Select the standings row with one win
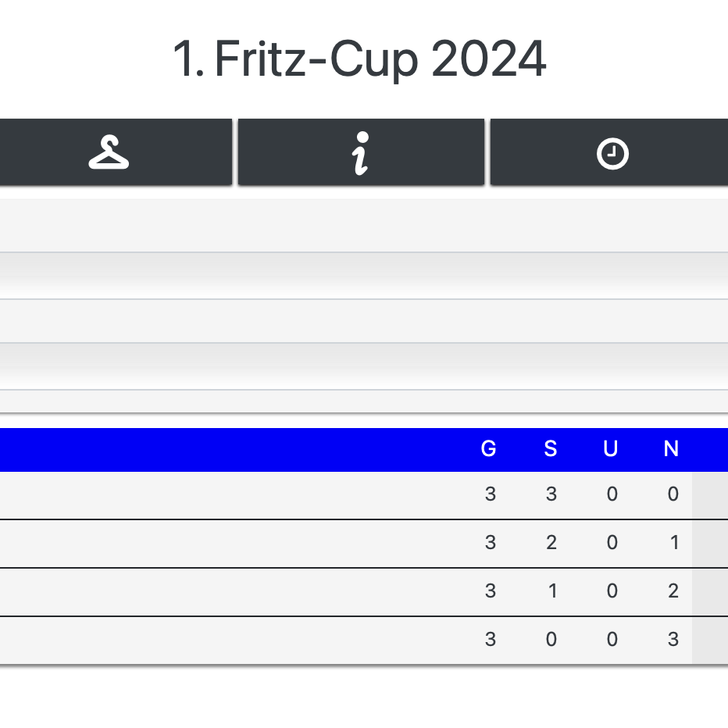 (x=234, y=592)
